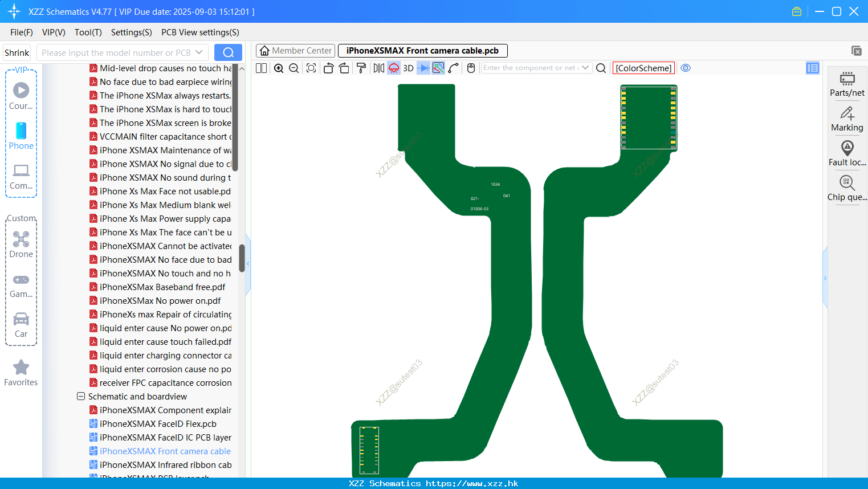Click the mouse settings icon
The width and height of the screenshot is (868, 489).
coord(471,68)
